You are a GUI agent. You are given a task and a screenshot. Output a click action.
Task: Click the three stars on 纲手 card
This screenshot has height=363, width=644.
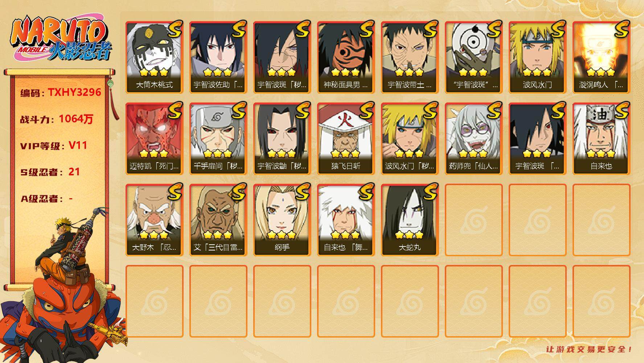[282, 234]
